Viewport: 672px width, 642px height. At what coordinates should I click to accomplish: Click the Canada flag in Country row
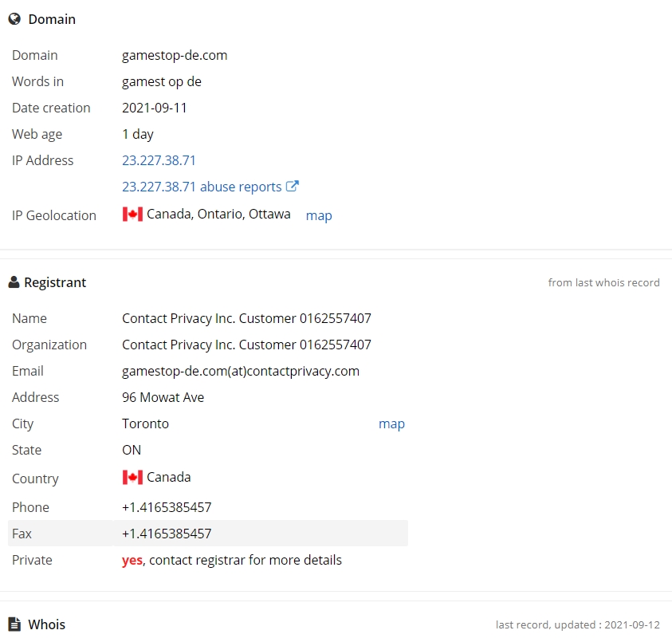(x=132, y=478)
